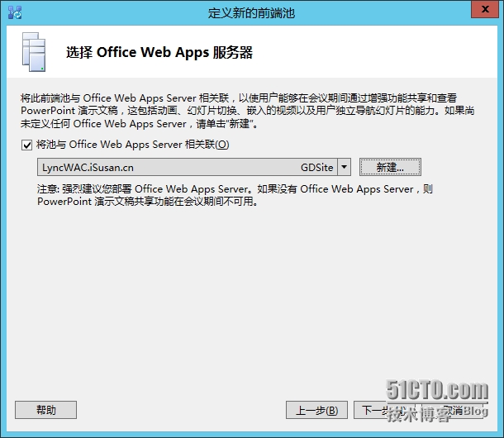Click the 新建... button
Image resolution: width=504 pixels, height=438 pixels.
click(x=390, y=167)
